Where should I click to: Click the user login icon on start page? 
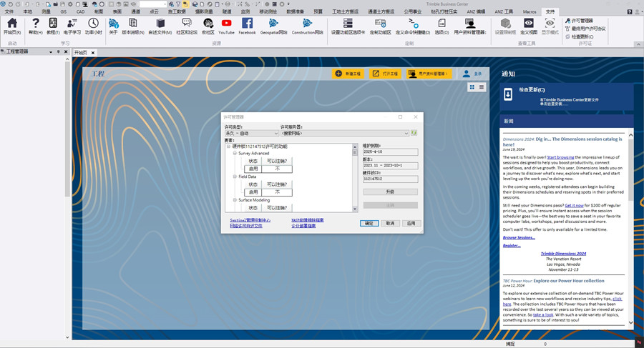click(x=466, y=74)
